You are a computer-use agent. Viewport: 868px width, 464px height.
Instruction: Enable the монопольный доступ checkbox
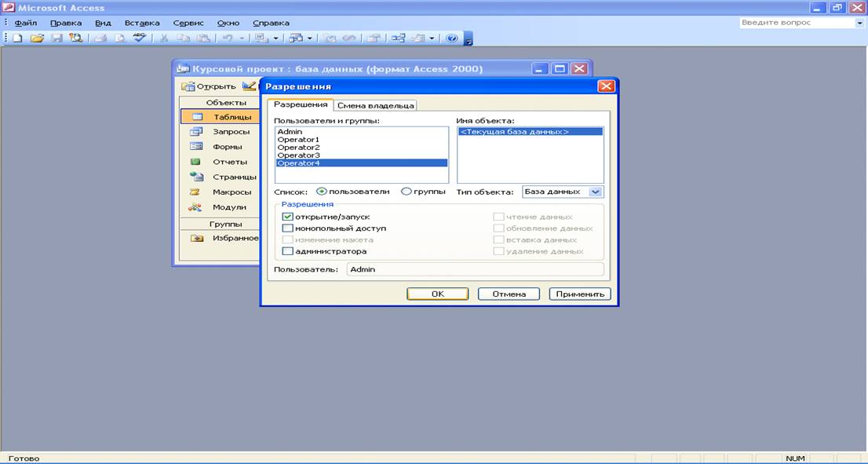click(287, 228)
